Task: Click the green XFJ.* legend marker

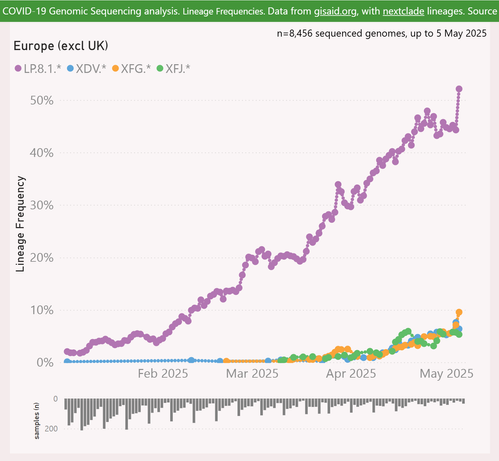Action: click(160, 69)
